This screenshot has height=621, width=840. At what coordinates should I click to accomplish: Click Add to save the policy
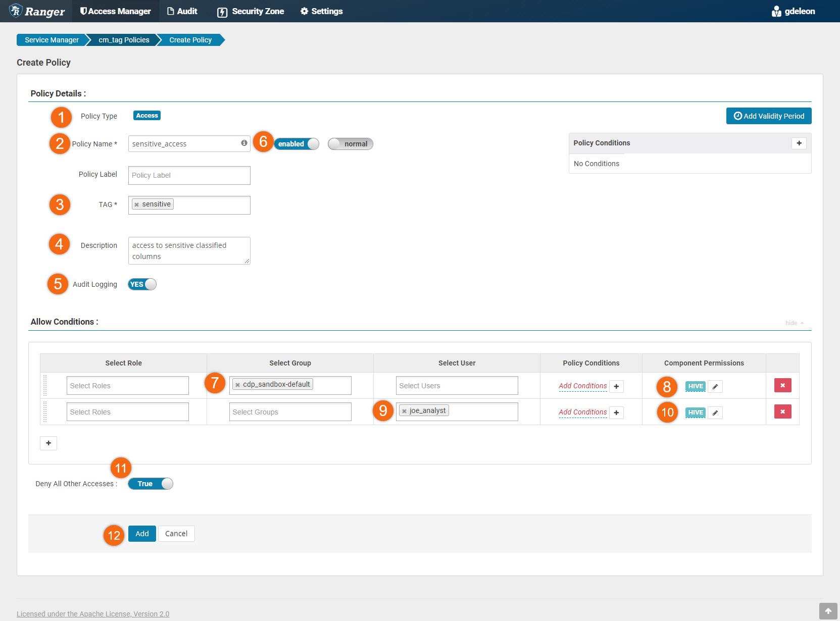(x=142, y=534)
